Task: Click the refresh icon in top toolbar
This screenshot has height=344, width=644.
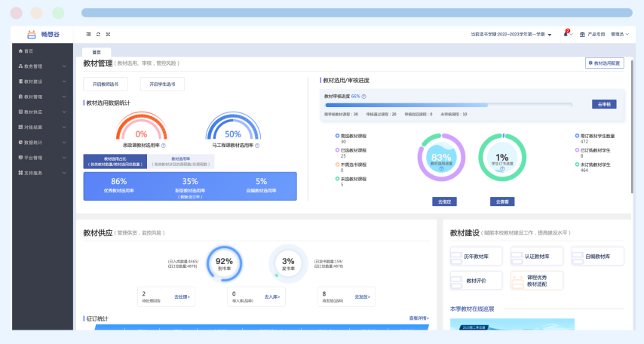Action: (x=99, y=34)
